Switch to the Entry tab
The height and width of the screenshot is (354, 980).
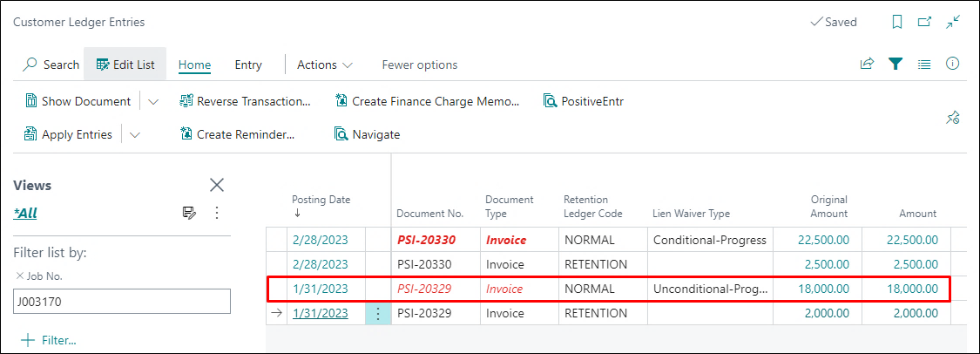click(248, 65)
